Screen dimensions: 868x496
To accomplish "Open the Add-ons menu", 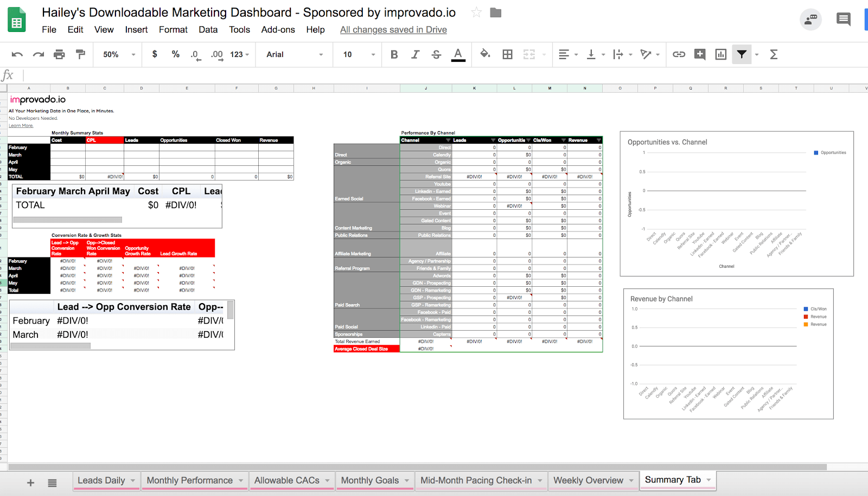I will tap(278, 30).
